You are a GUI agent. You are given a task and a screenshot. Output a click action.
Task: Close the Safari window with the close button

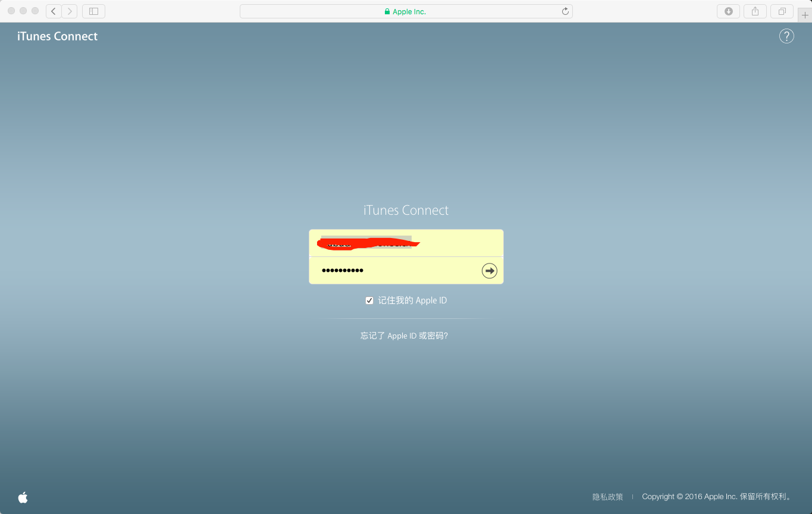[x=11, y=11]
